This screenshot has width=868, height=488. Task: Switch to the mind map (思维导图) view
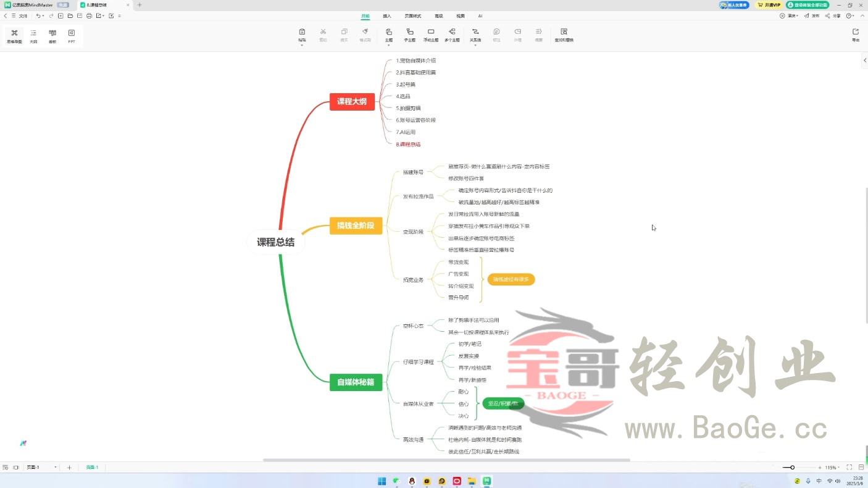(x=14, y=36)
